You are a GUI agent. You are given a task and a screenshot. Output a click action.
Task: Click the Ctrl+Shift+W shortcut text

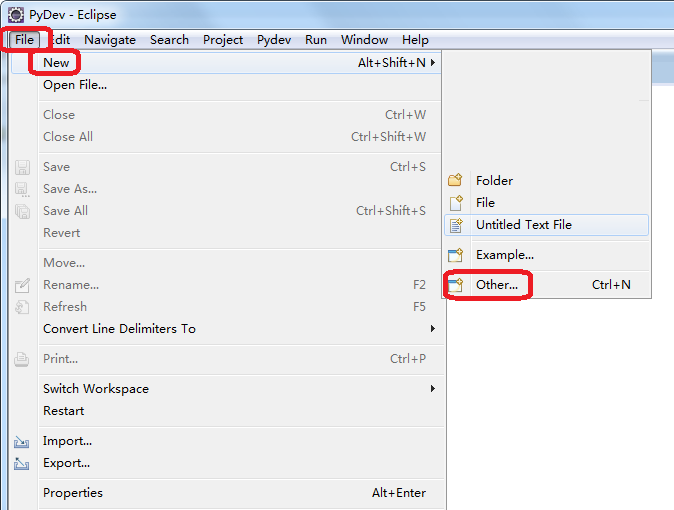pyautogui.click(x=389, y=137)
